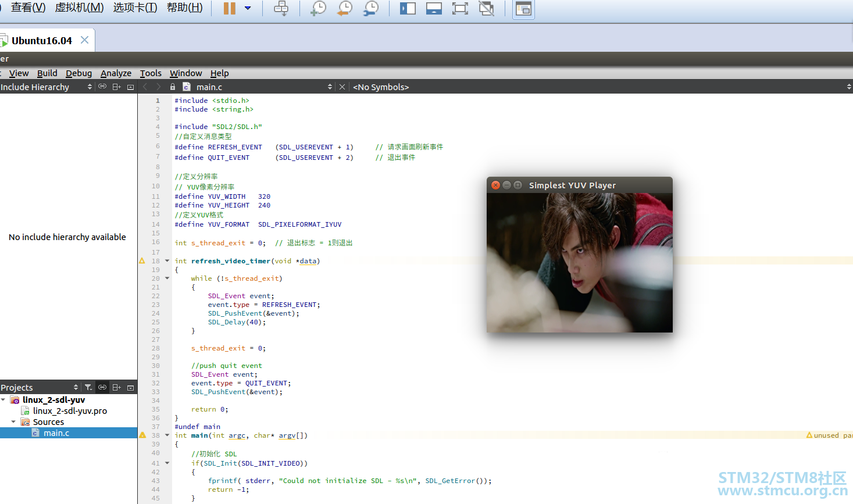853x504 pixels.
Task: Open the main.c open-documents dropdown
Action: pyautogui.click(x=258, y=87)
